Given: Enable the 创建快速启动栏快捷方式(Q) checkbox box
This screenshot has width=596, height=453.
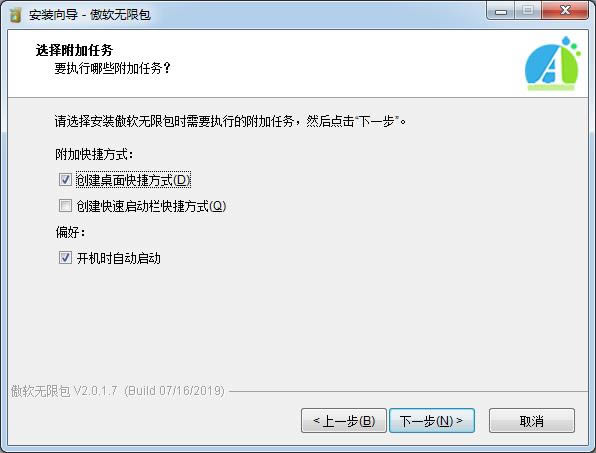Looking at the screenshot, I should point(65,206).
